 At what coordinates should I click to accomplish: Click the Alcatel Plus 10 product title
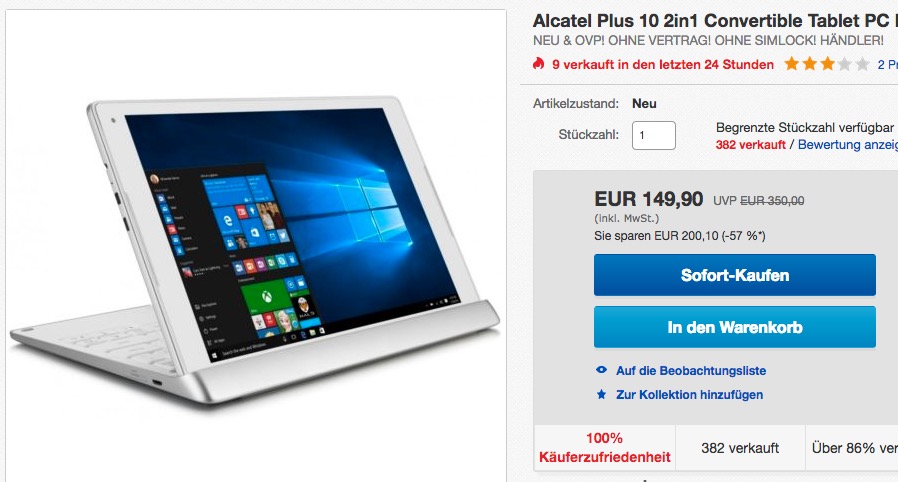(715, 21)
